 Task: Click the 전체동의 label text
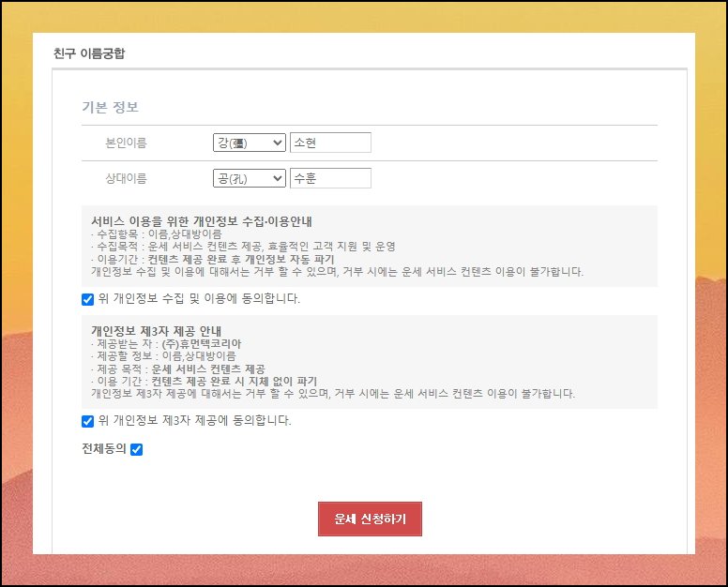pos(104,448)
